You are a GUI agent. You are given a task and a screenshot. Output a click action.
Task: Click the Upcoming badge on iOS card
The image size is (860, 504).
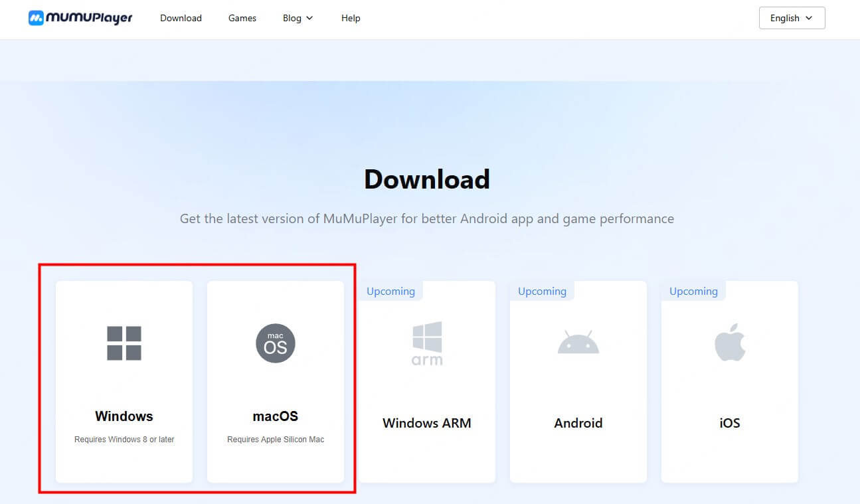[x=693, y=291]
